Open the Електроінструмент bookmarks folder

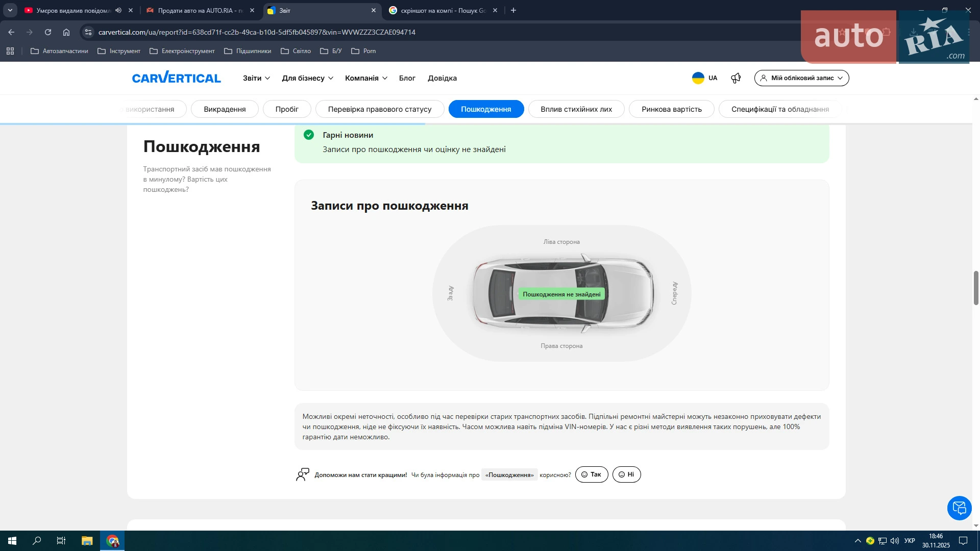tap(182, 51)
